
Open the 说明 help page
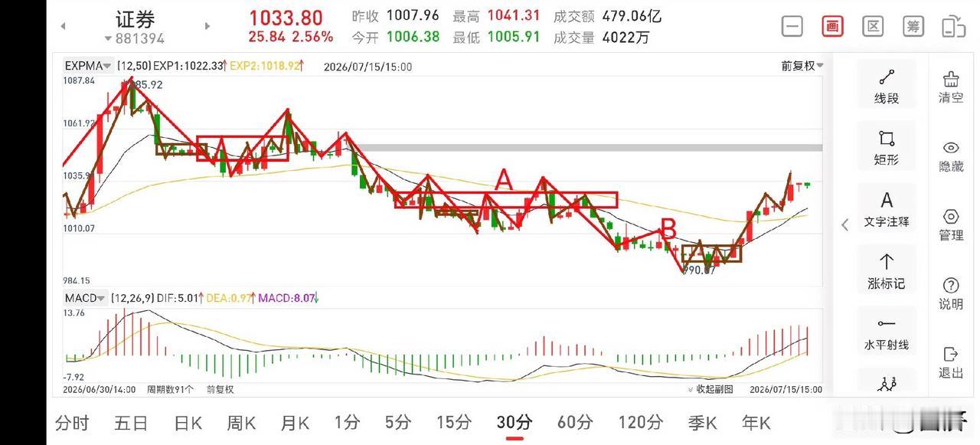tap(951, 294)
